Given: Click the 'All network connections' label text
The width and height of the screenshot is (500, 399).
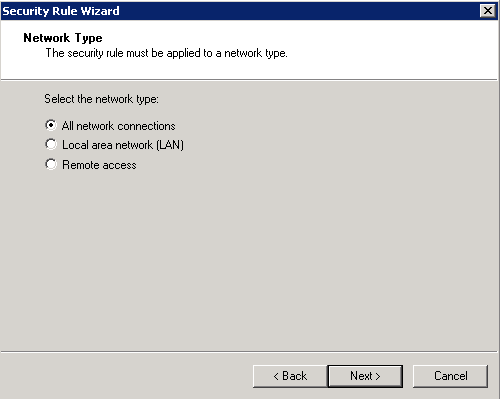Looking at the screenshot, I should point(118,126).
